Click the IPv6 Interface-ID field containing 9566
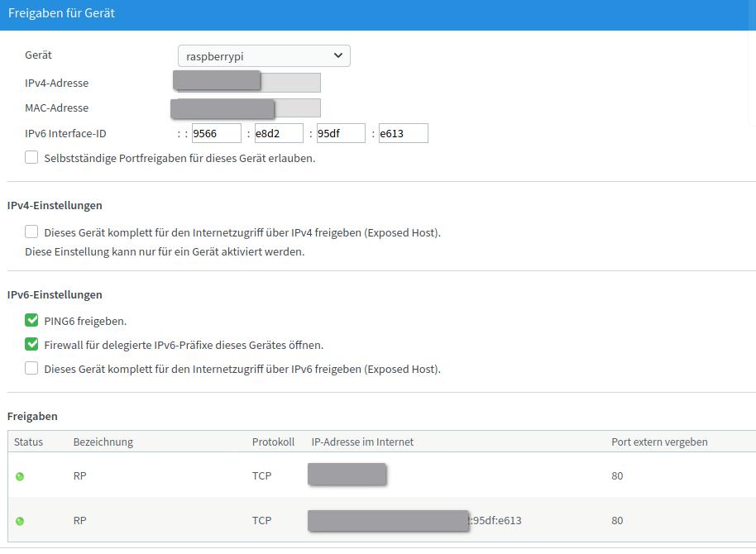This screenshot has height=554, width=756. (217, 133)
